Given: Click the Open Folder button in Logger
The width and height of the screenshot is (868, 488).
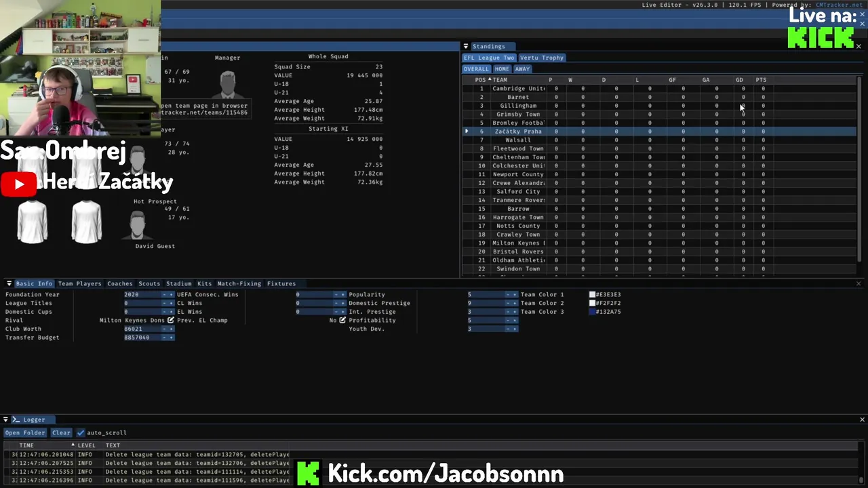Looking at the screenshot, I should 25,432.
